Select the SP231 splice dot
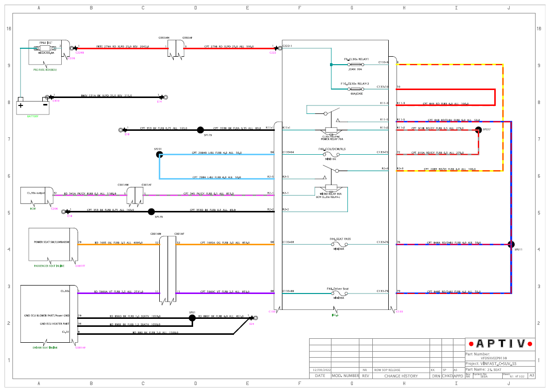This screenshot has height=392, width=550. (x=160, y=154)
